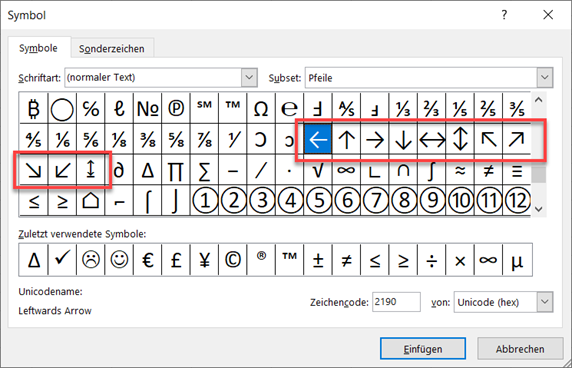Click the Zeichencode input field

[x=396, y=302]
